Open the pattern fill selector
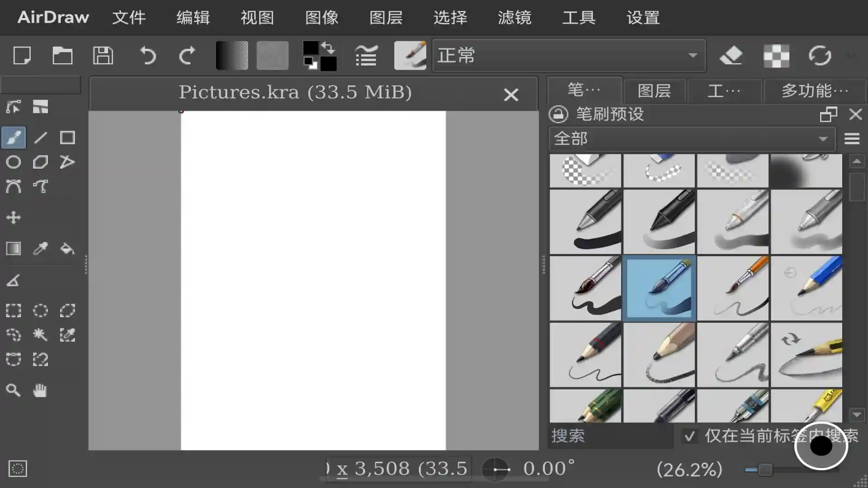 pos(273,56)
